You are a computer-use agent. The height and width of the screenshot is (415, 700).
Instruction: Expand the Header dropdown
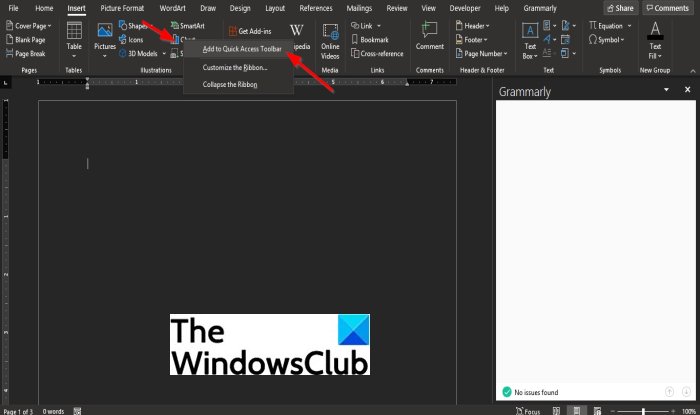click(472, 26)
